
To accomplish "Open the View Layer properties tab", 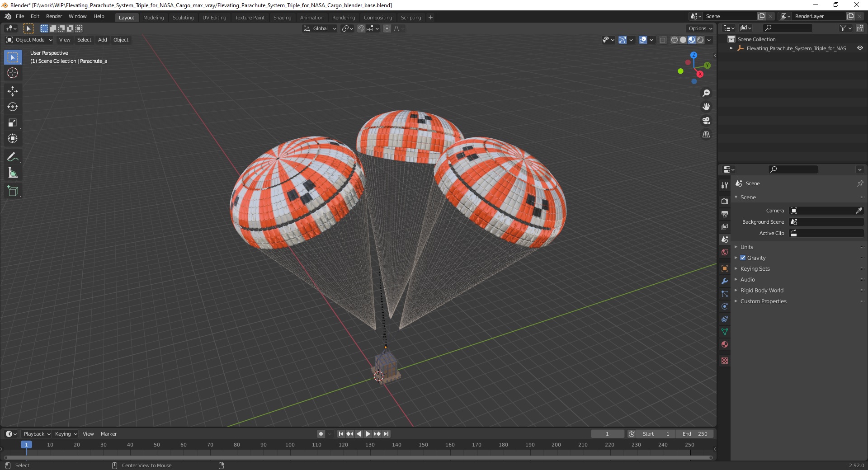I will (x=725, y=226).
